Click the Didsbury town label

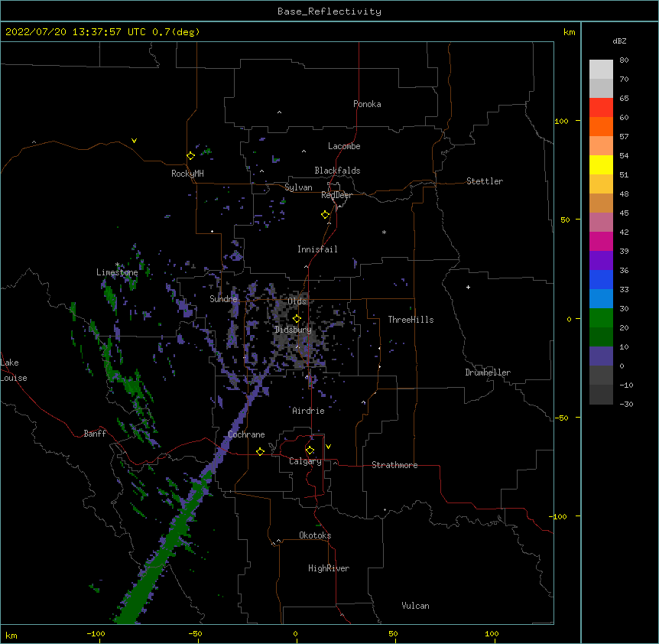[x=294, y=330]
